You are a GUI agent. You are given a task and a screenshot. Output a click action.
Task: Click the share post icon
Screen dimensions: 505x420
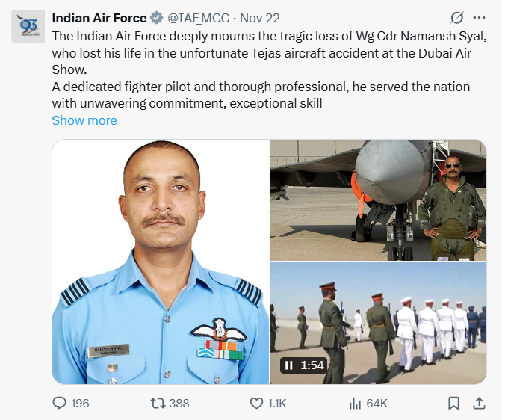(x=480, y=403)
